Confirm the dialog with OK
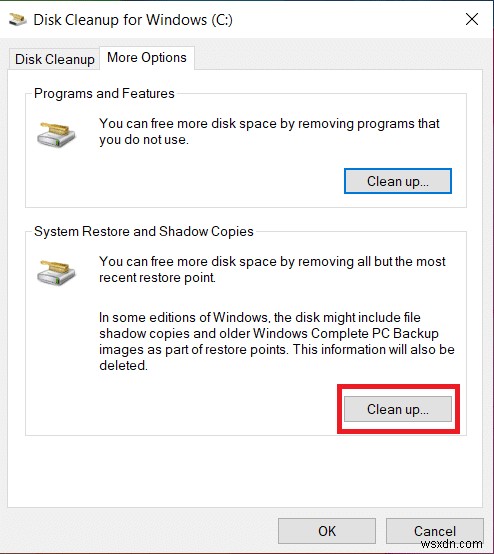Screen dimensions: 494x554 point(327,531)
